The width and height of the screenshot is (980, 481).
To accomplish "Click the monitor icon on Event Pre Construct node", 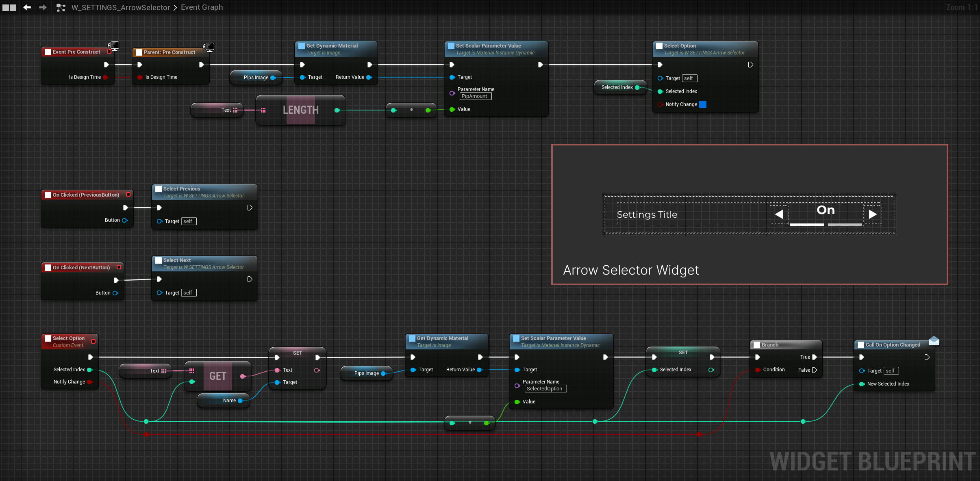I will click(115, 46).
